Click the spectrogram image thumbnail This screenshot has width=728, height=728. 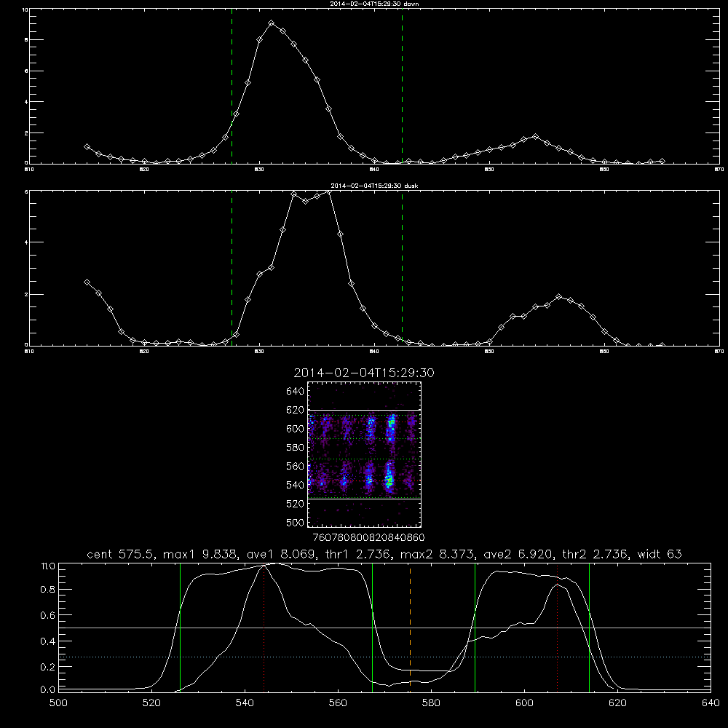365,454
